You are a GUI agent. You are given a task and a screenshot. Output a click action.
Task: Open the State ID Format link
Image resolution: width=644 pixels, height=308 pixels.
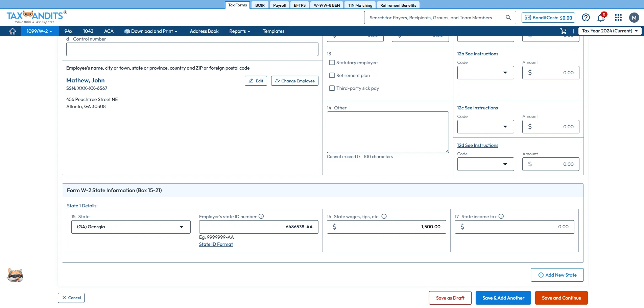(x=216, y=244)
